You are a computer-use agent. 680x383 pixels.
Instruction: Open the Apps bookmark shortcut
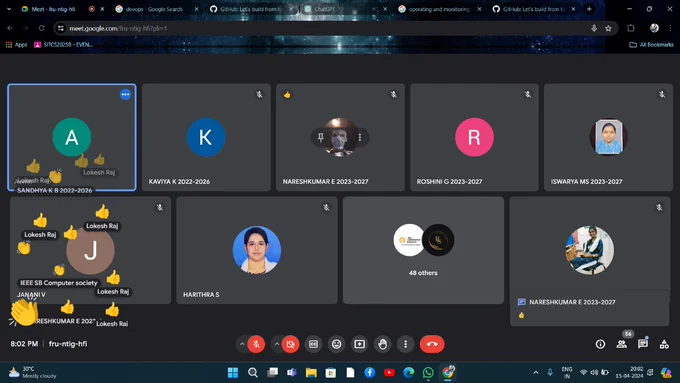point(16,45)
